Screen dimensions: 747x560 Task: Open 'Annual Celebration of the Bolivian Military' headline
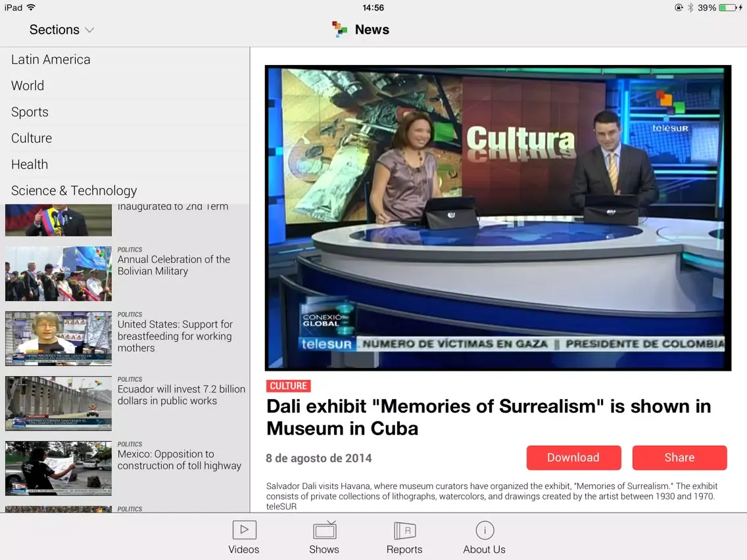coord(174,266)
